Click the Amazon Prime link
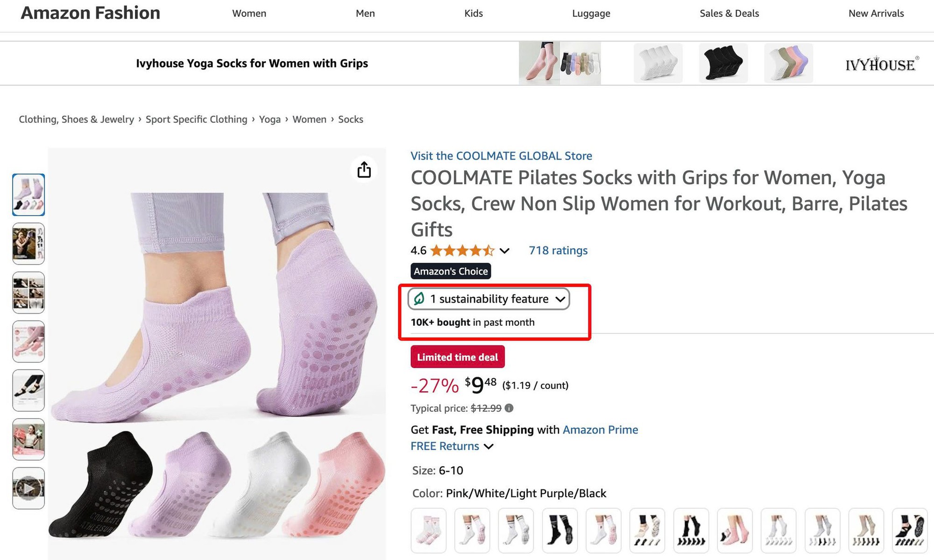This screenshot has width=934, height=560. point(601,429)
